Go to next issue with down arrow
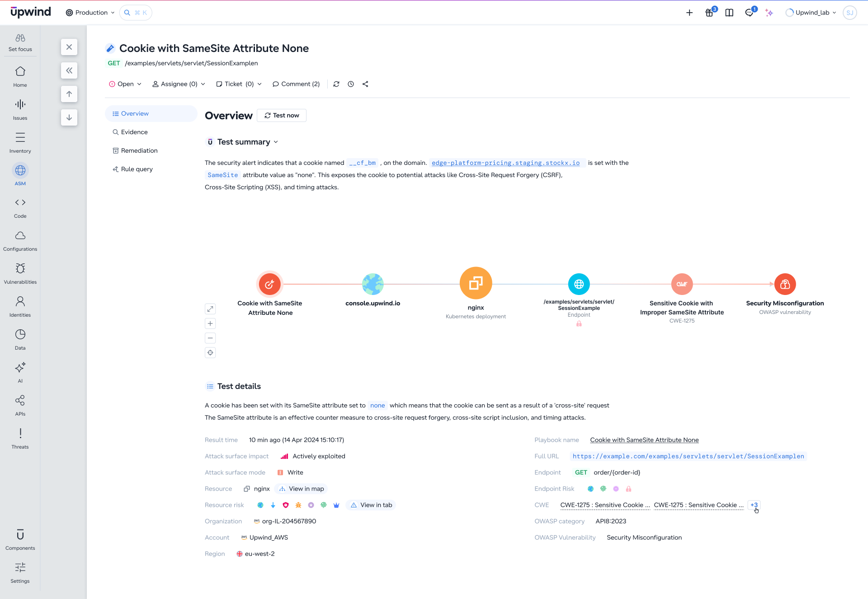868x599 pixels. click(69, 117)
